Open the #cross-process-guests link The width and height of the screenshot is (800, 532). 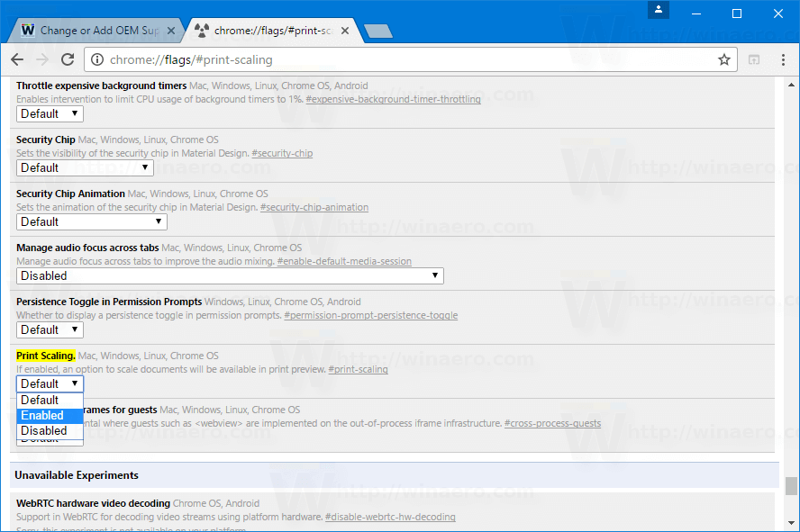click(x=552, y=423)
